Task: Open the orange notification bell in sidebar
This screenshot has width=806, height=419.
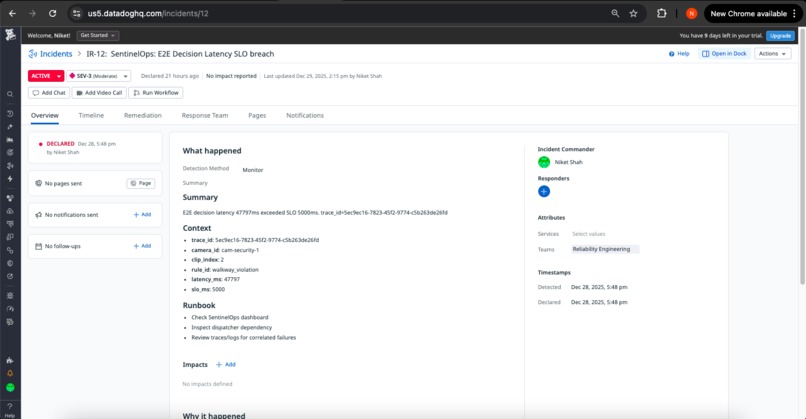Action: (x=10, y=373)
